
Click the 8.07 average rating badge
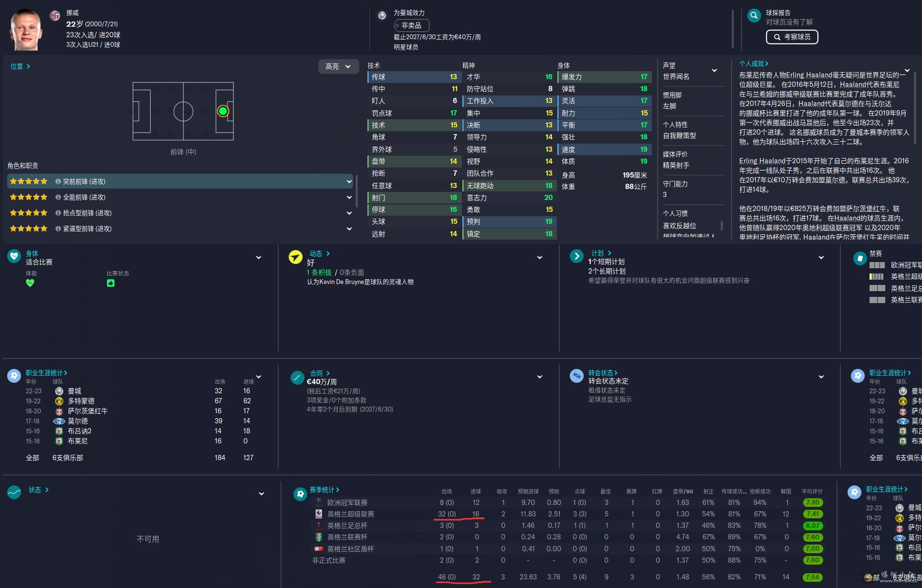[x=812, y=525]
